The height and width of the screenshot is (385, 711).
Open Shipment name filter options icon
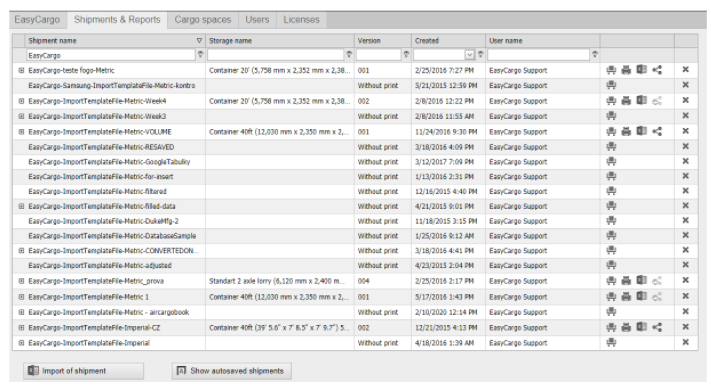[200, 54]
